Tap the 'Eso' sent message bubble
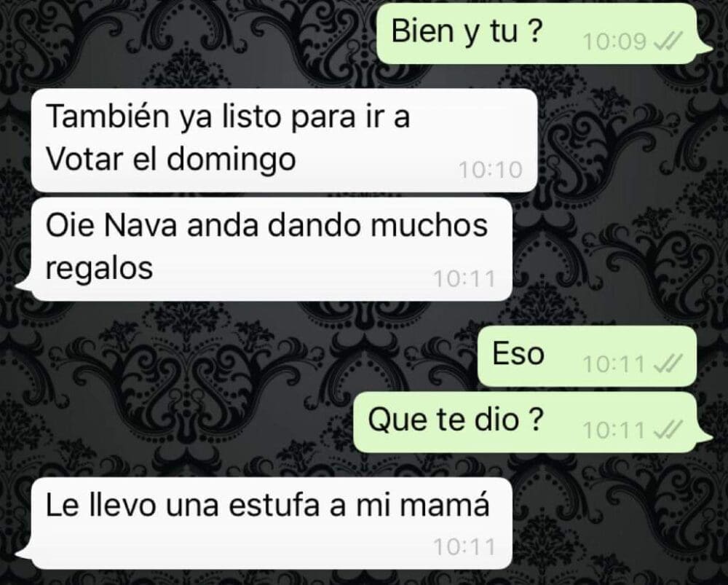 587,356
